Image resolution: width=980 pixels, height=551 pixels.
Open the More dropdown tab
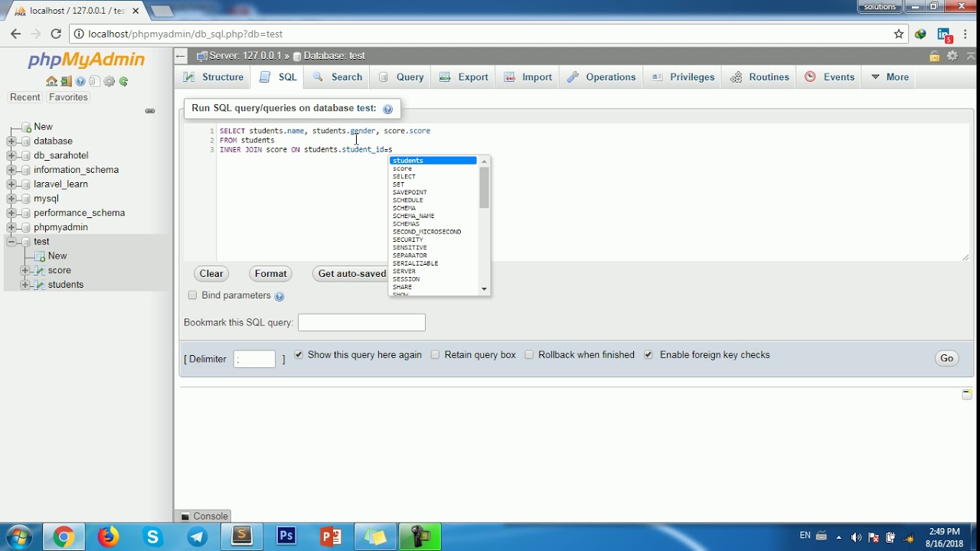(x=890, y=77)
